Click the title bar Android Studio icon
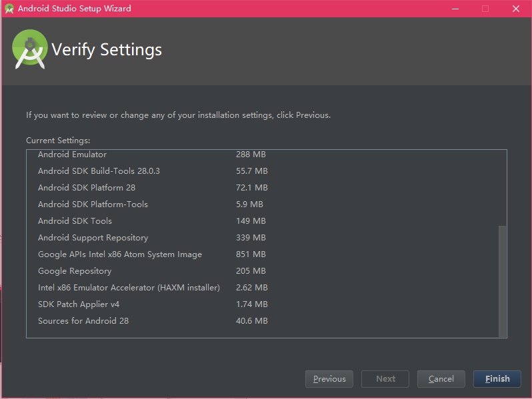 click(x=9, y=9)
